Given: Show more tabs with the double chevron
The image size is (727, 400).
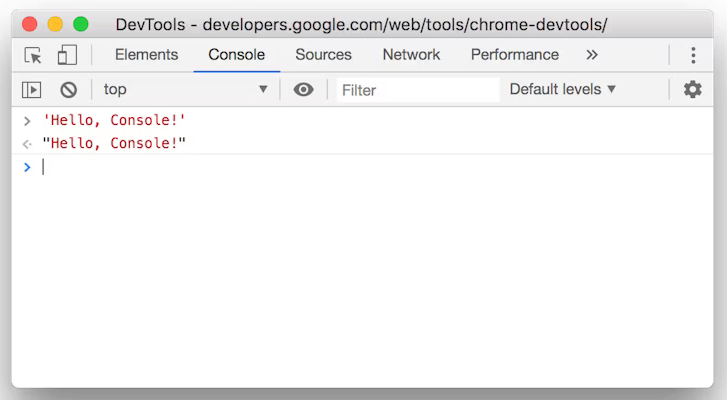Looking at the screenshot, I should click(x=592, y=55).
